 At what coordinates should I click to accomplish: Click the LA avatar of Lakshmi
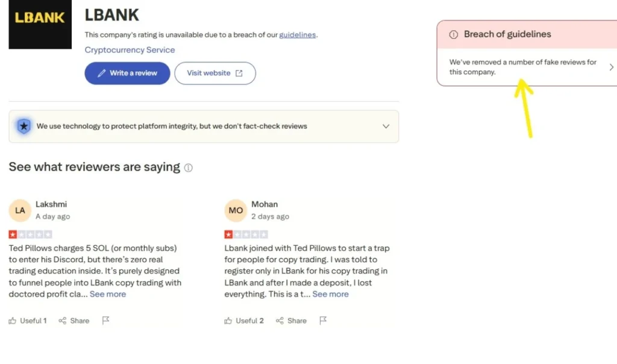[x=20, y=210]
